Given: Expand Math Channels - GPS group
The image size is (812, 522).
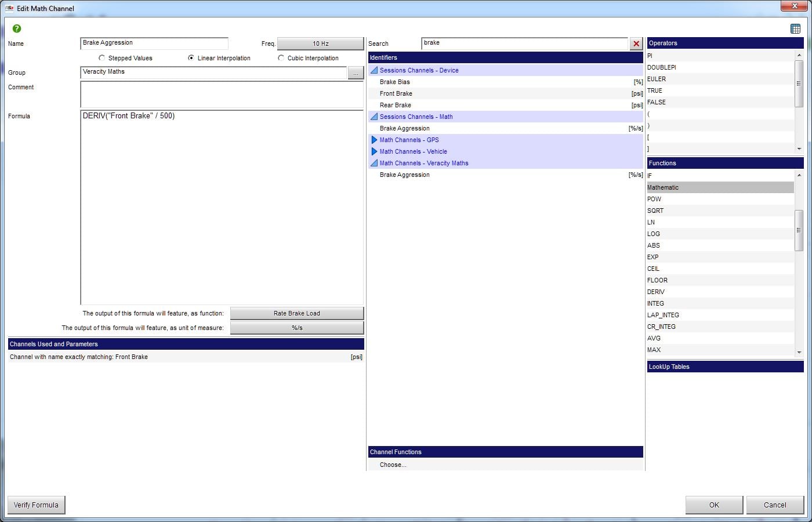Looking at the screenshot, I should [x=374, y=140].
